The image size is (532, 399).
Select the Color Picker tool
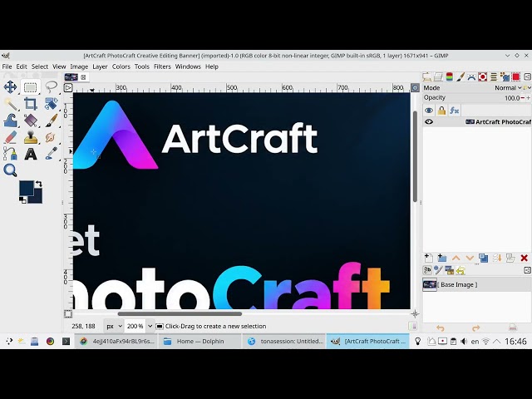tap(51, 154)
